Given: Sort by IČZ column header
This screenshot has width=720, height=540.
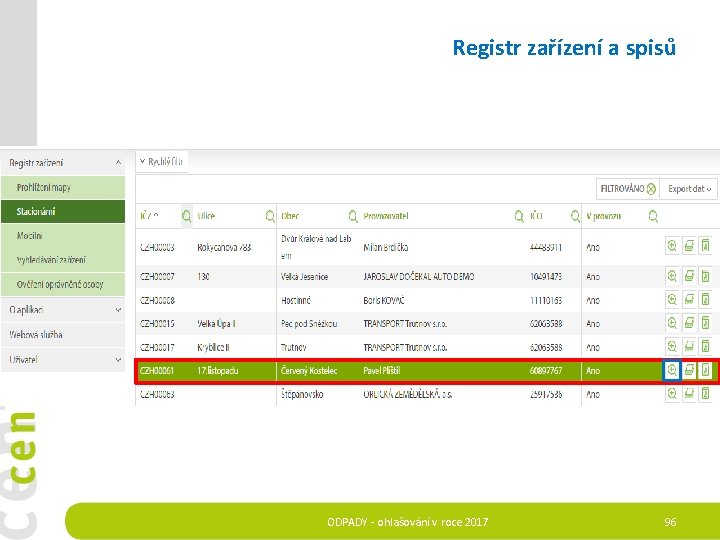Looking at the screenshot, I should coord(149,216).
